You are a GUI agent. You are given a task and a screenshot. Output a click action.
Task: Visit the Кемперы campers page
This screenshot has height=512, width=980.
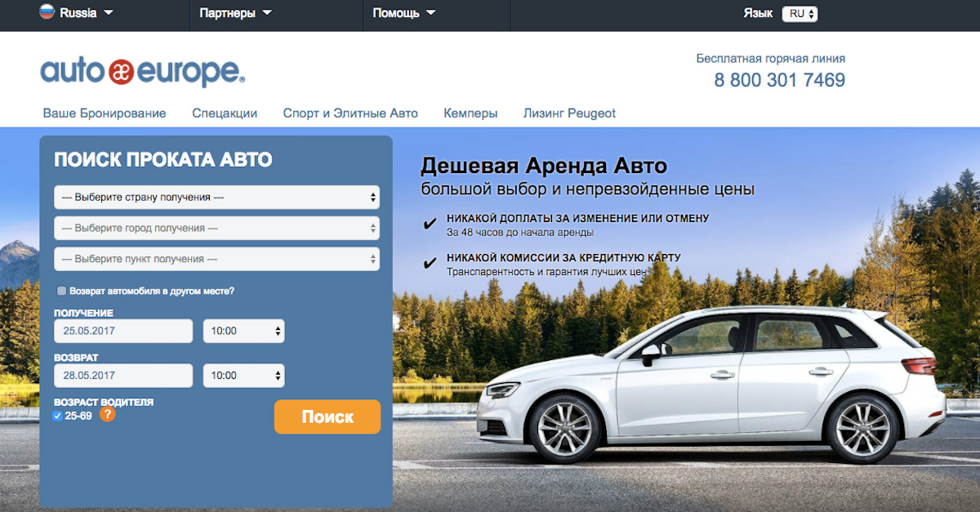470,113
